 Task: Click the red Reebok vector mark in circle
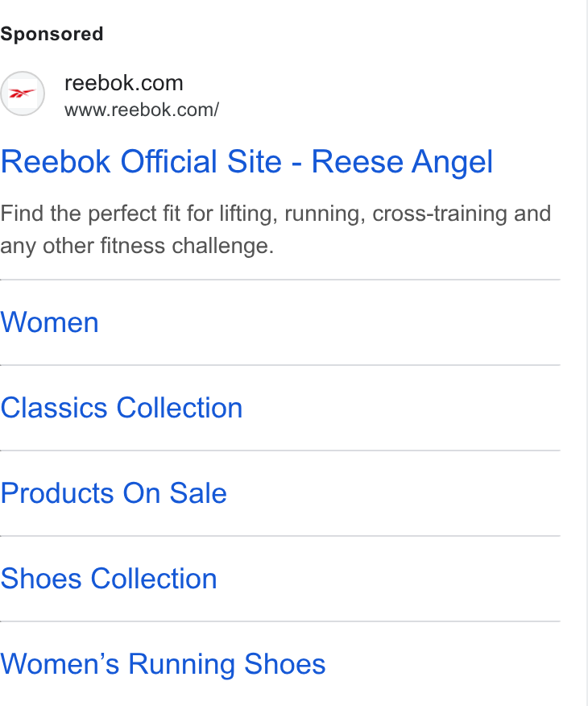[x=22, y=93]
